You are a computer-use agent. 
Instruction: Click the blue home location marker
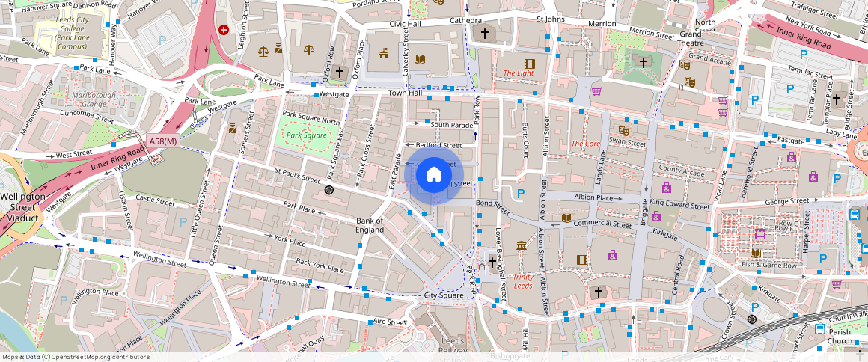coord(433,174)
